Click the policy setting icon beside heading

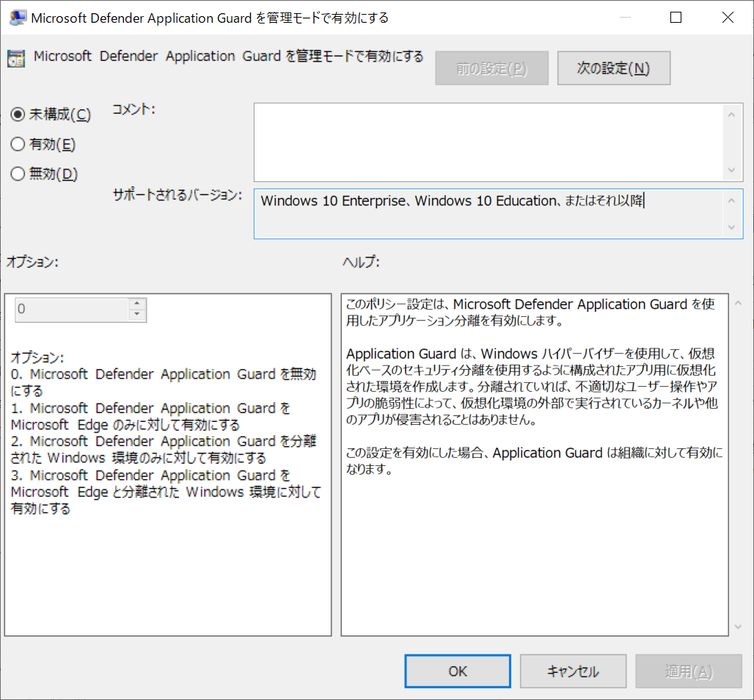pos(16,58)
